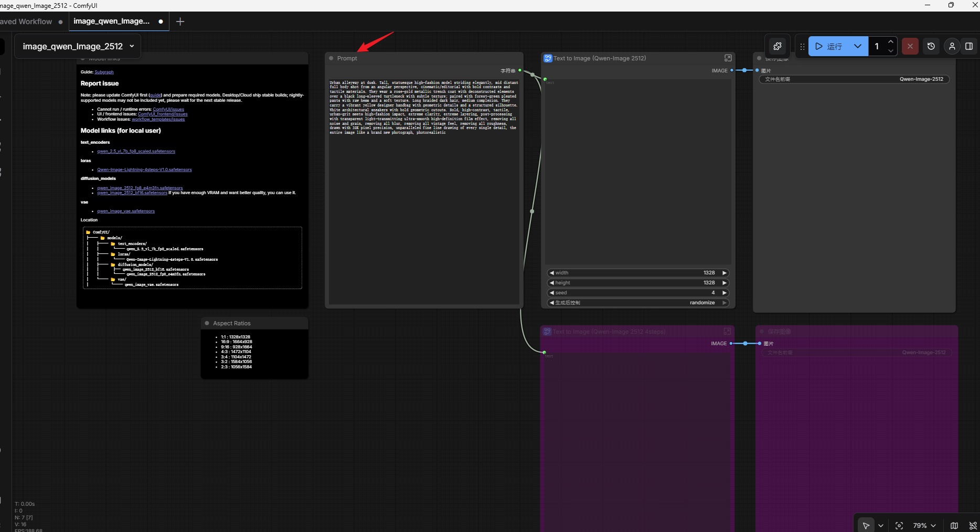The width and height of the screenshot is (980, 532).
Task: Toggle the right side panel icon
Action: coord(969,46)
